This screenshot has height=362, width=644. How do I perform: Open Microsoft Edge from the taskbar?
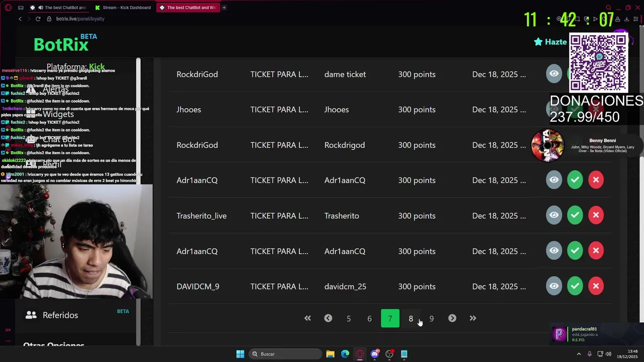pyautogui.click(x=345, y=354)
